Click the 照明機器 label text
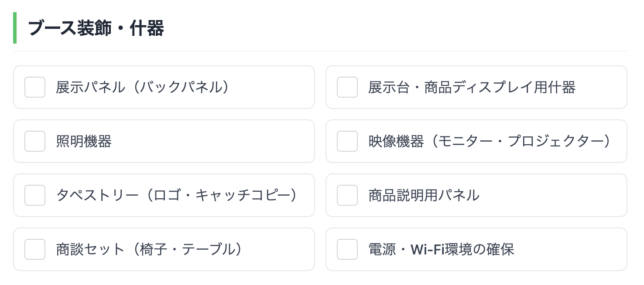This screenshot has width=644, height=285. (x=84, y=141)
